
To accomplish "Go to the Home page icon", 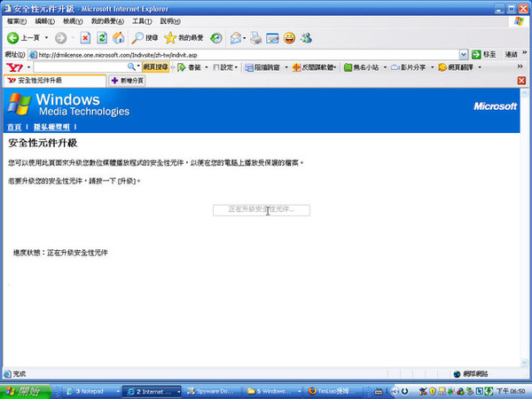I will 119,38.
